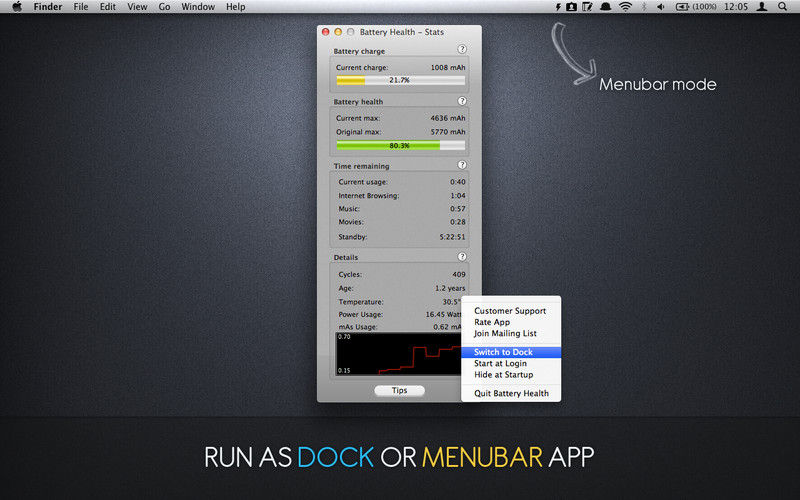Click the Current max 4636 mAh value
The width and height of the screenshot is (800, 500).
click(x=448, y=118)
